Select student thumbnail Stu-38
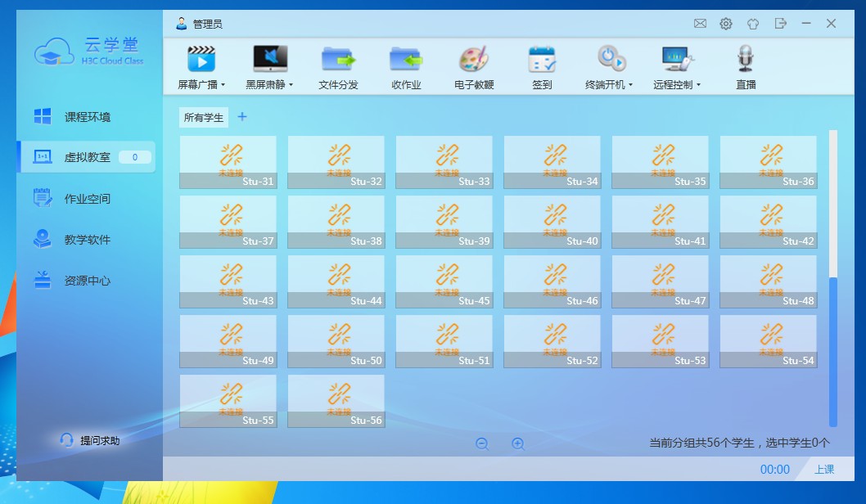This screenshot has height=504, width=866. [x=336, y=222]
